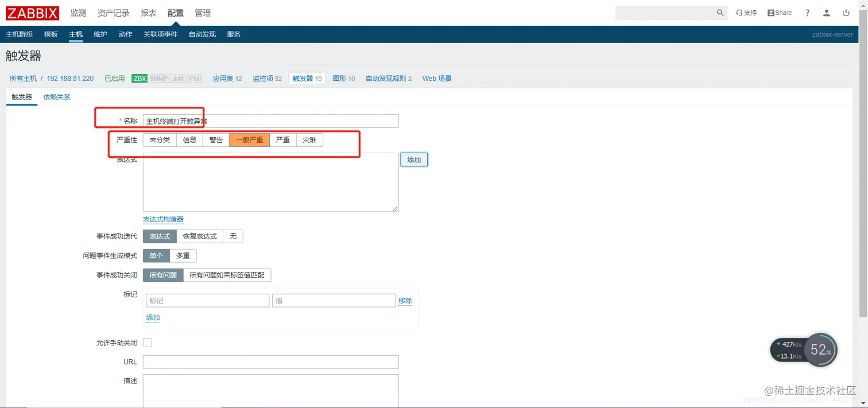Screen dimensions: 868x408
Task: Tick the 允许手动关闭 checkbox
Action: coord(148,343)
